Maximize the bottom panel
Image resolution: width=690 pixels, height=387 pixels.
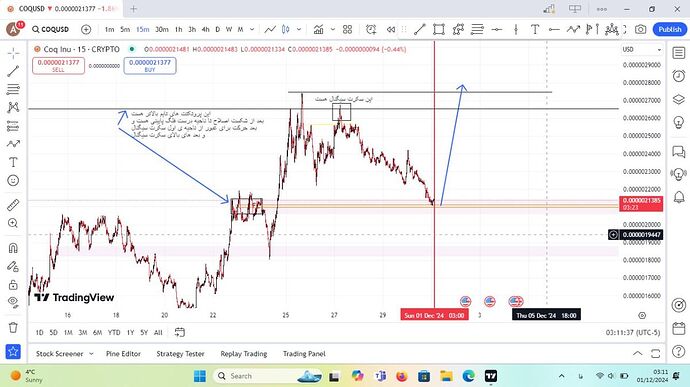point(655,354)
